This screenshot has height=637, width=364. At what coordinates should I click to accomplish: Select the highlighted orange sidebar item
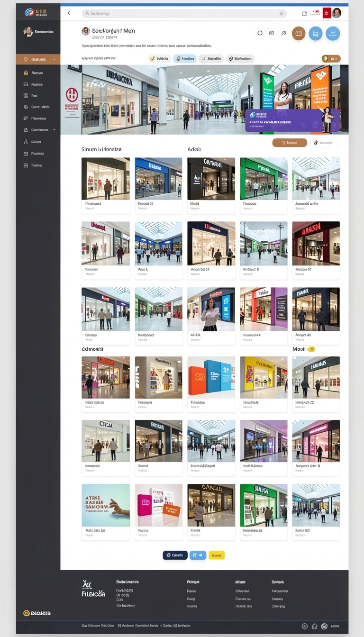tap(38, 59)
